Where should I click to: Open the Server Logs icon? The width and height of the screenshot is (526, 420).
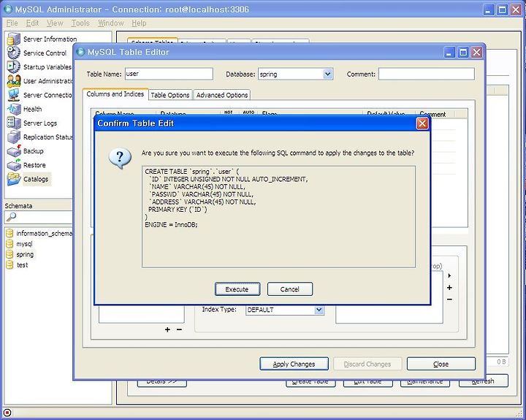pyautogui.click(x=14, y=123)
